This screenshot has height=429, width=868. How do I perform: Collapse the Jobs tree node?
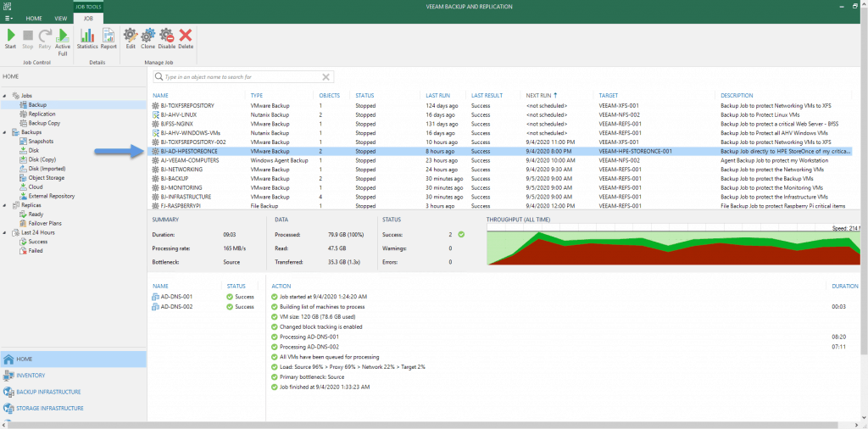[4, 96]
